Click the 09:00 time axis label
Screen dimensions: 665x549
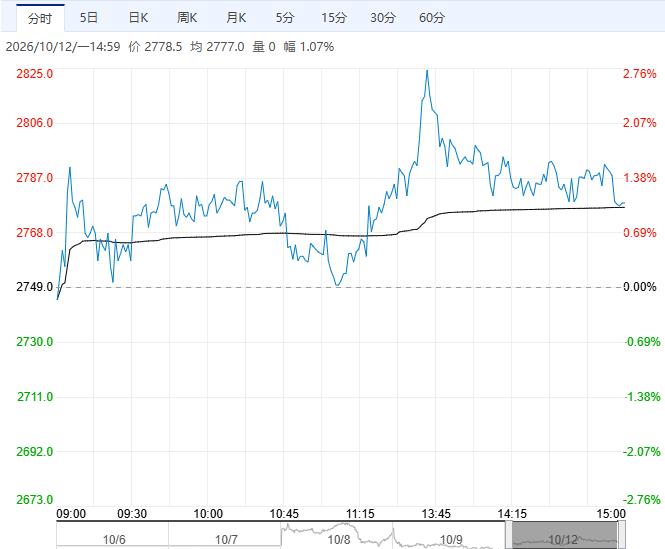tap(71, 514)
